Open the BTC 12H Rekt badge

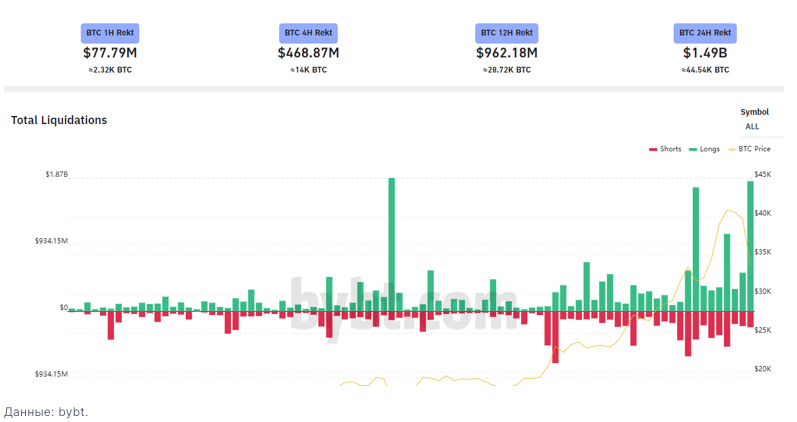pyautogui.click(x=507, y=33)
